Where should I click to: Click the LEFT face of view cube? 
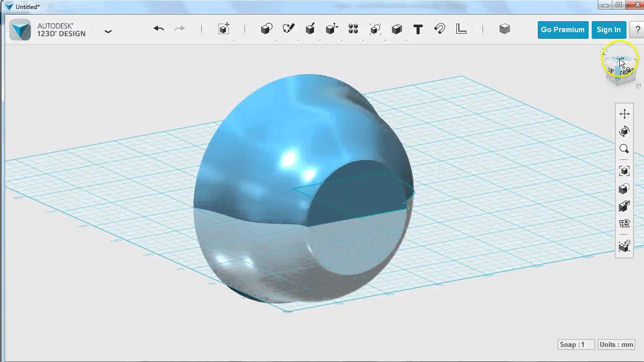[x=612, y=71]
